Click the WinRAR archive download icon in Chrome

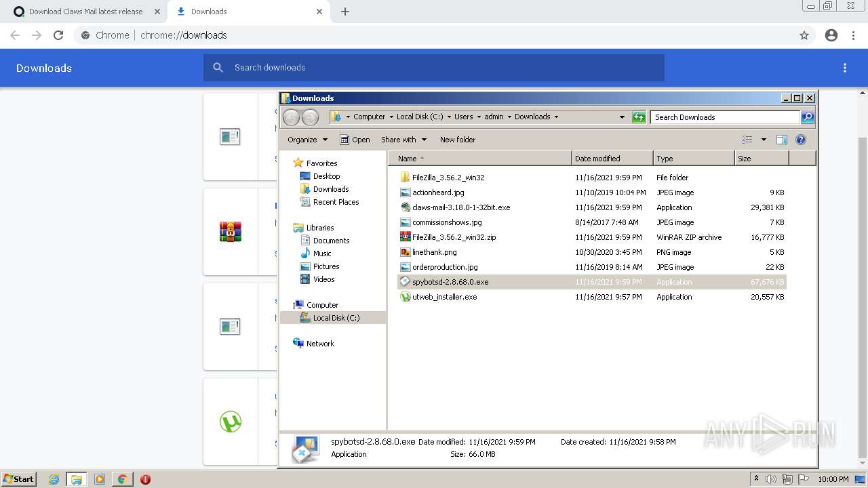pos(231,232)
